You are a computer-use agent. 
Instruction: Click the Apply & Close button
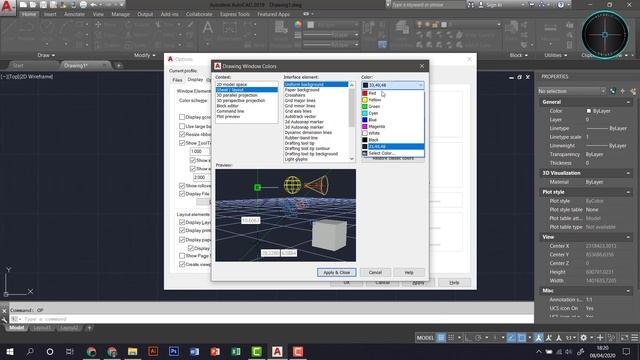pos(337,272)
